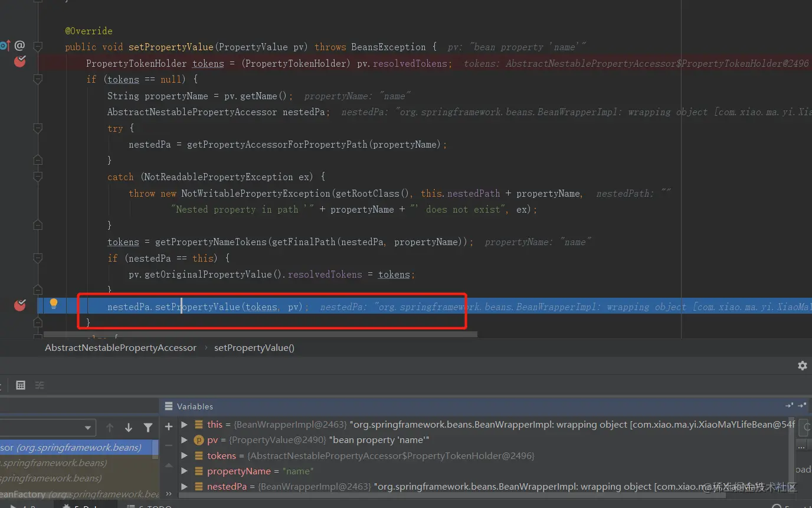
Task: Click 'String propertyName' declaration text
Action: point(158,96)
